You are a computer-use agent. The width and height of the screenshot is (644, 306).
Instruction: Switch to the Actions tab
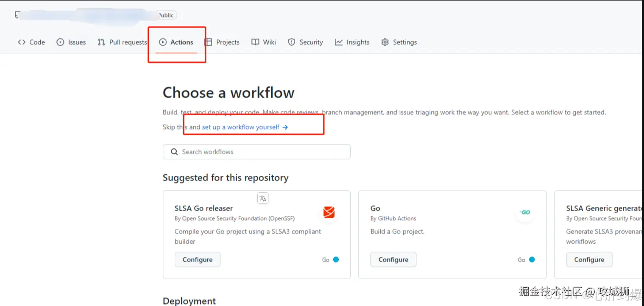click(176, 42)
